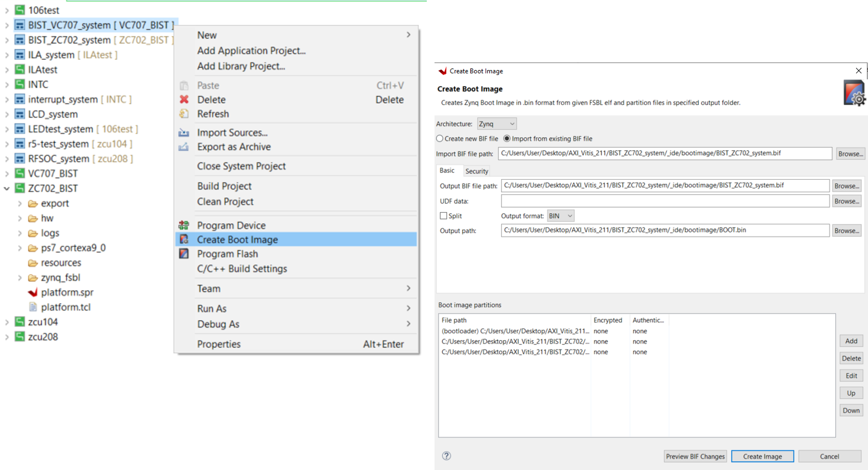Screen dimensions: 868x470
Task: Click the Refresh icon in context menu
Action: (x=184, y=114)
